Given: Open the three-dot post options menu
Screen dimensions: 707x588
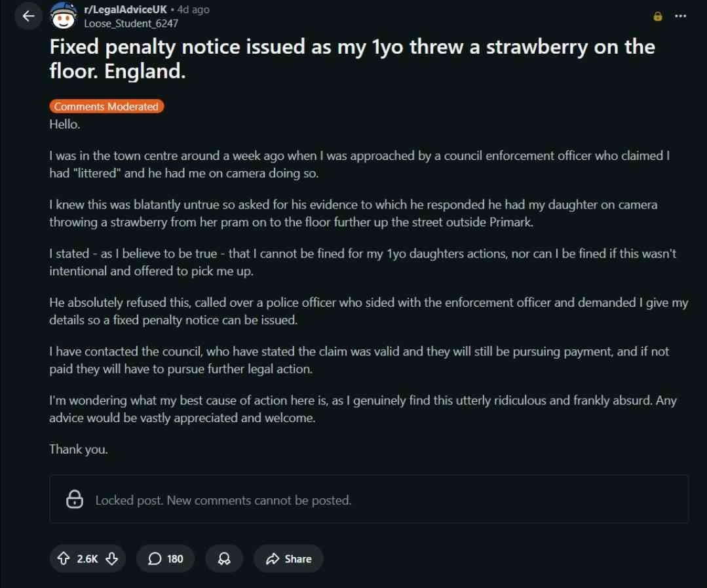Looking at the screenshot, I should [x=681, y=16].
